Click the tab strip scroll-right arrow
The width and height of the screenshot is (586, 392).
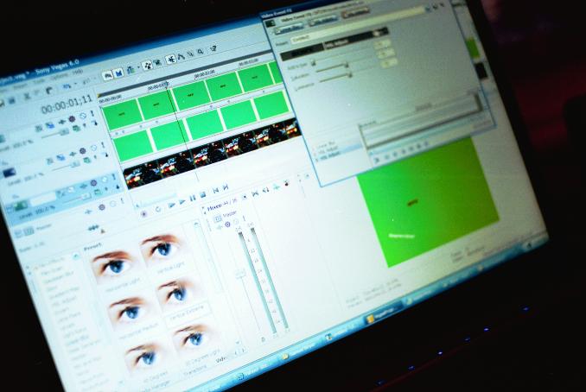243,351
